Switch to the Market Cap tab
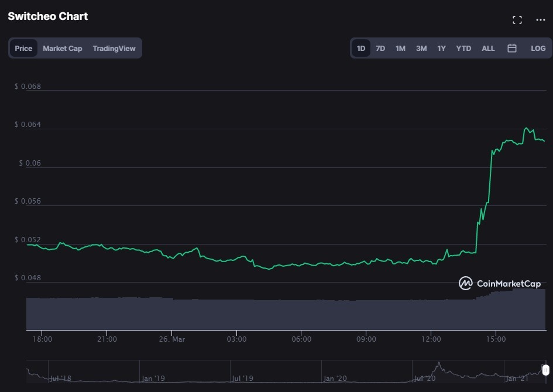 pos(63,49)
